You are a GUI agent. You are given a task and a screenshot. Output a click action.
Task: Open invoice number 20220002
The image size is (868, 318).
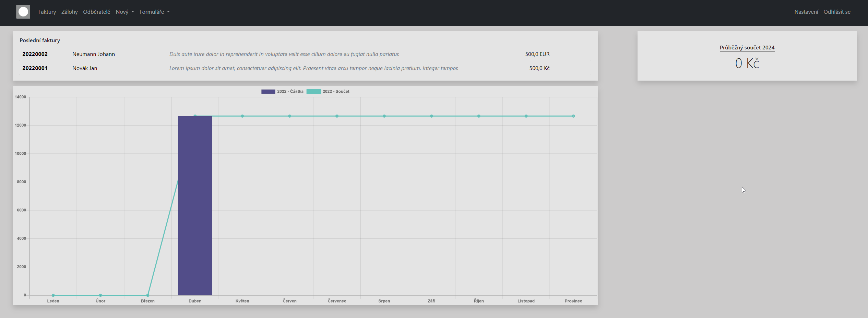click(x=35, y=54)
